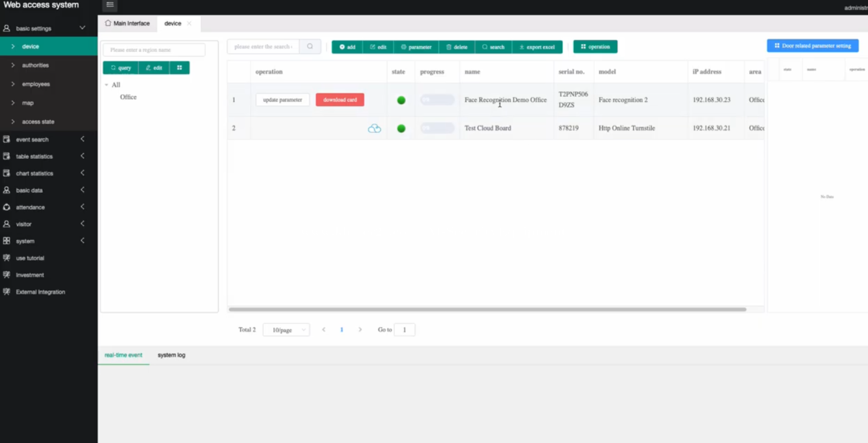Click the grid icon next to edit in region panel
The width and height of the screenshot is (868, 443).
(x=179, y=67)
